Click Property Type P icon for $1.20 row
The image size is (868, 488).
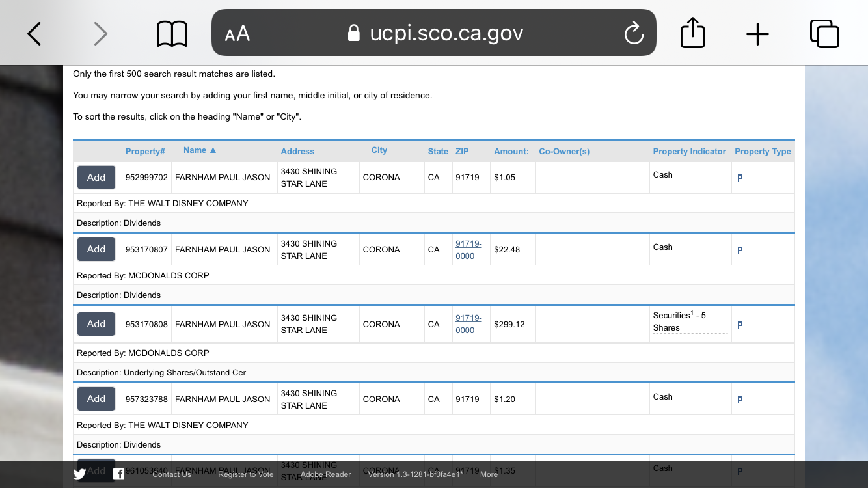740,400
